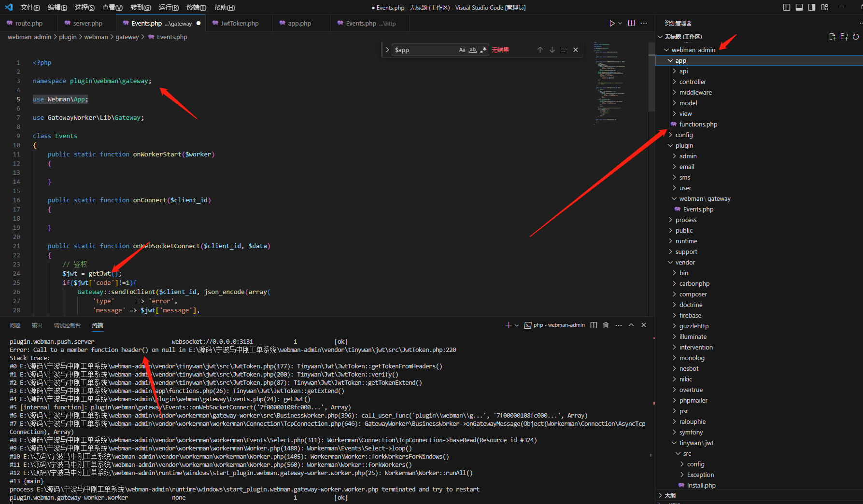863x504 pixels.
Task: Select the php - webmanadmin terminal instance
Action: 554,325
